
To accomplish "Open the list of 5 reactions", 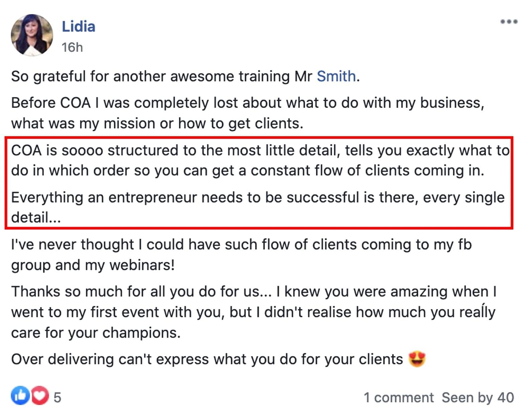I will coord(57,398).
